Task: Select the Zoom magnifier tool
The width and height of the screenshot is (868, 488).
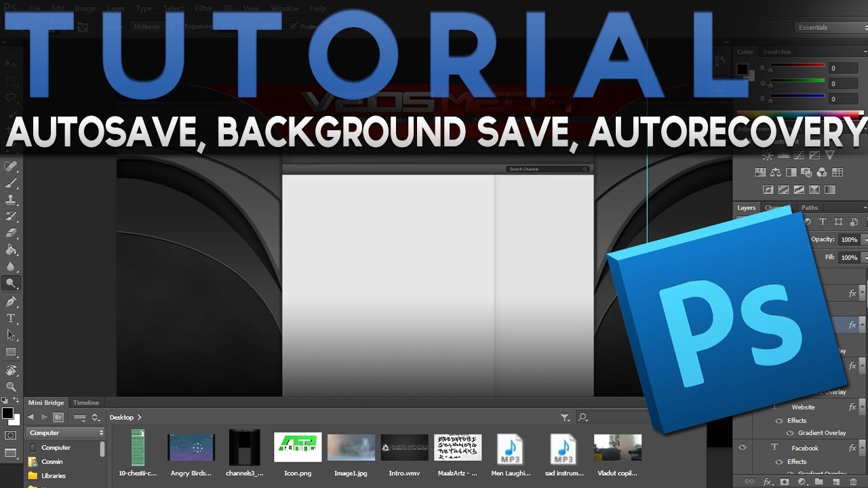Action: (11, 387)
